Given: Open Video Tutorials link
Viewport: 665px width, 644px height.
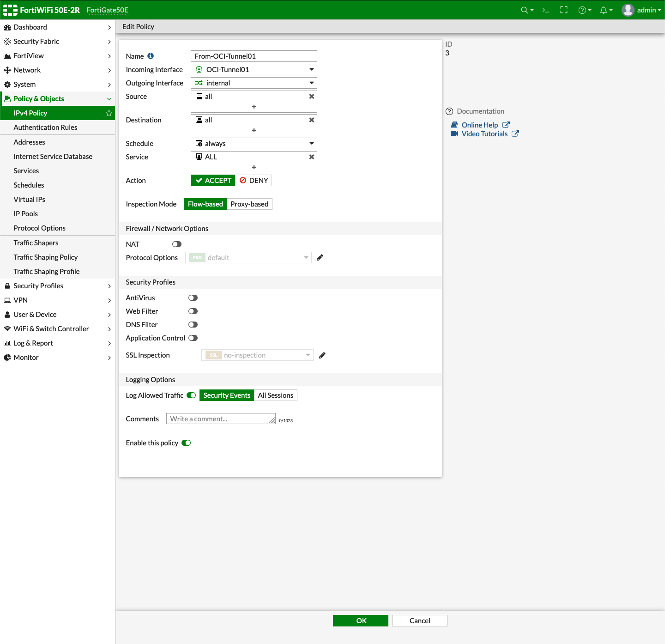Looking at the screenshot, I should 484,134.
